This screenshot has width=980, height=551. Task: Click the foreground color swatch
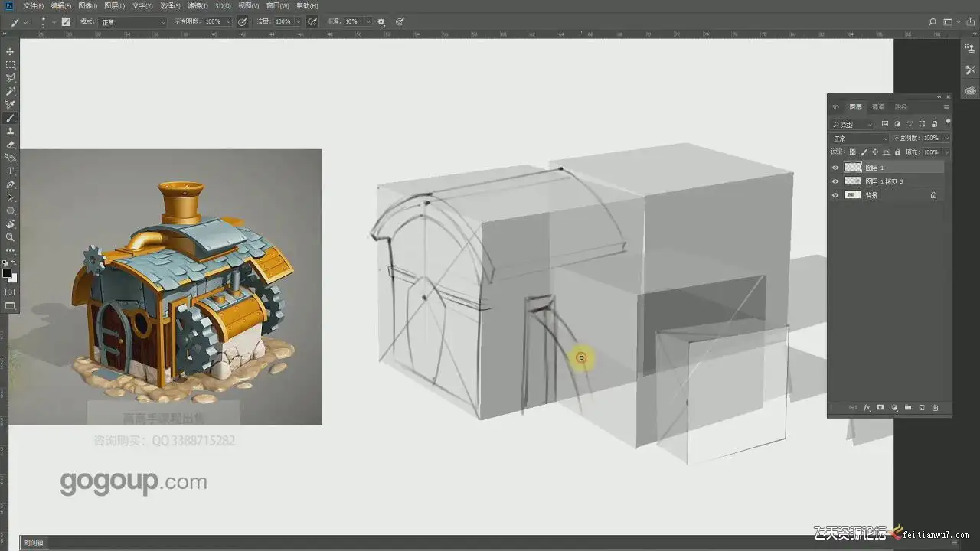[x=7, y=272]
